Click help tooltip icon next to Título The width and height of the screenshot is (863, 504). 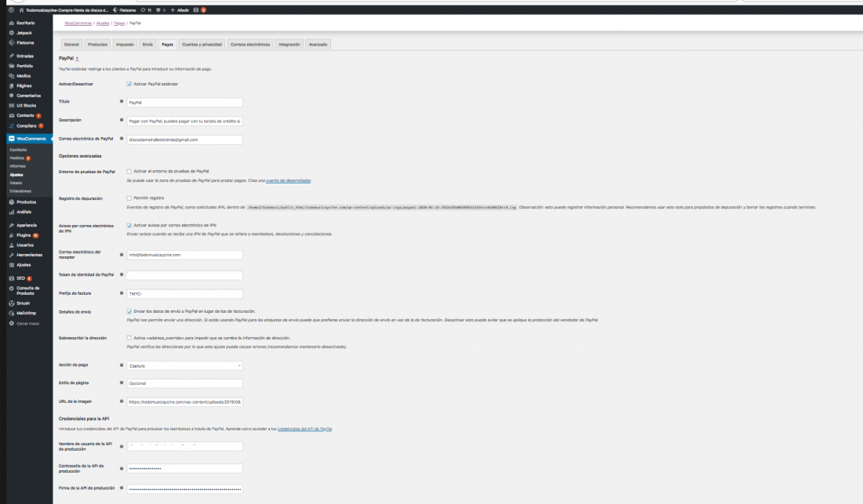122,102
